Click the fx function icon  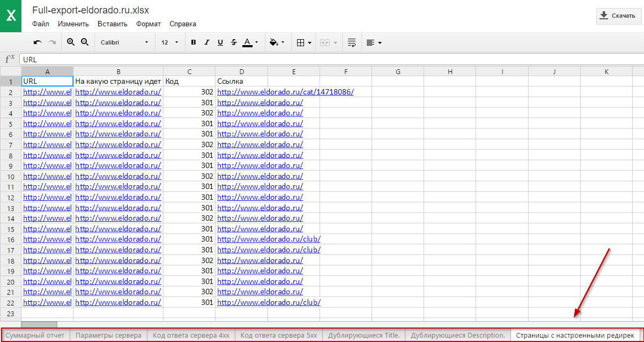(9, 60)
